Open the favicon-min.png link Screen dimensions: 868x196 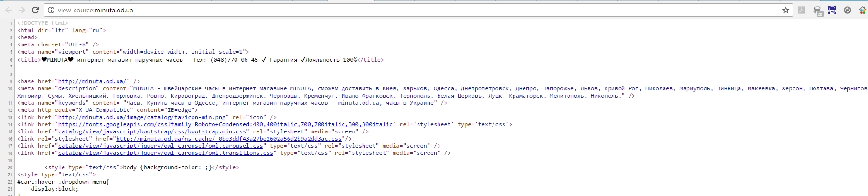click(x=141, y=118)
